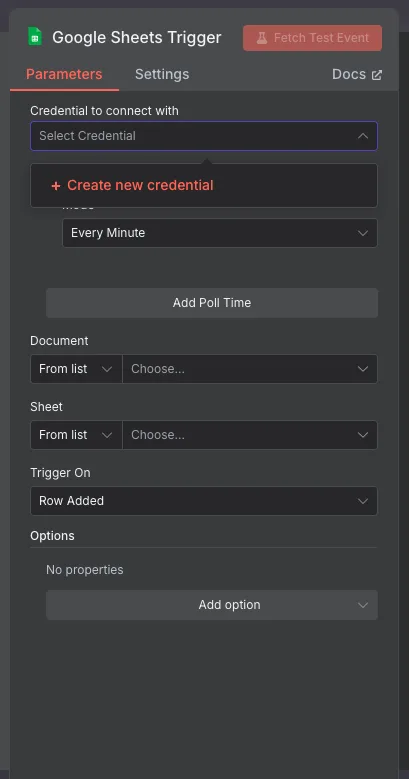Screen dimensions: 409x779
Task: Click the Fetch Test Event button
Action: coord(313,38)
